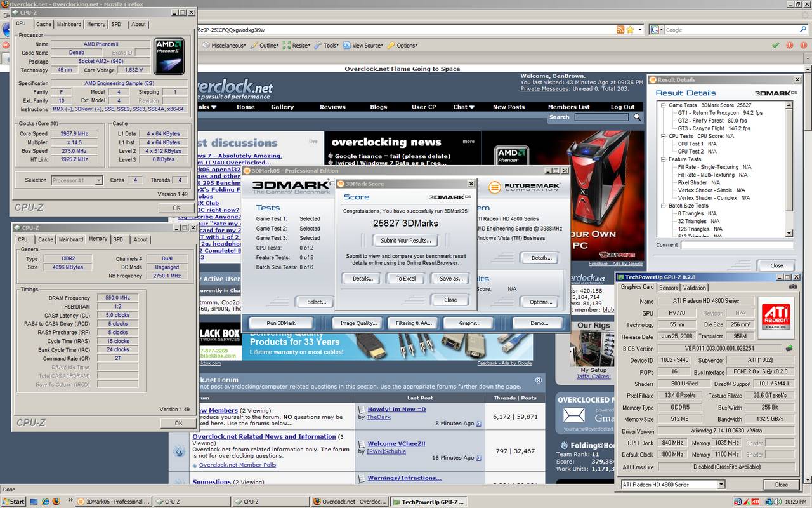Screen dimensions: 812x508
Task: Click Image Quality button in 3DMark05
Action: tap(358, 323)
